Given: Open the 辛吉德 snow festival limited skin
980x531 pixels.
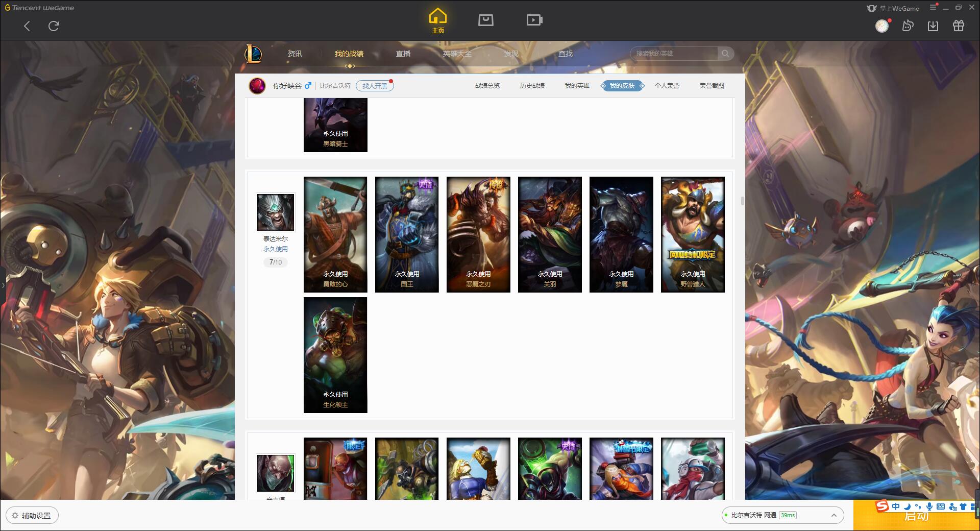Looking at the screenshot, I should [621, 468].
